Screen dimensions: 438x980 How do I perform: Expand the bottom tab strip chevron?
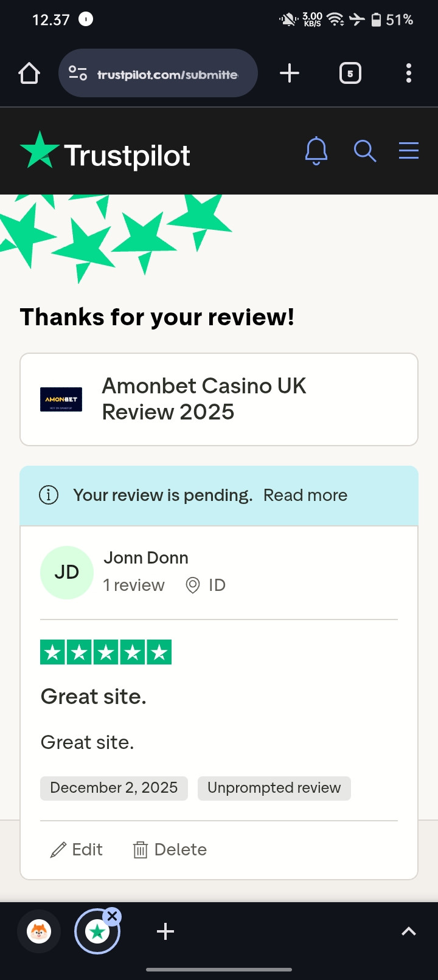click(x=409, y=931)
